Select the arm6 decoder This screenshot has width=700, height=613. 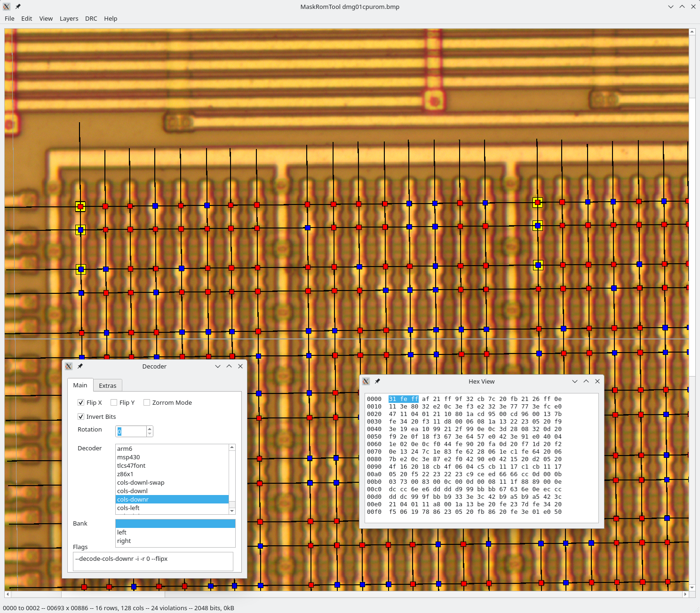(x=172, y=448)
